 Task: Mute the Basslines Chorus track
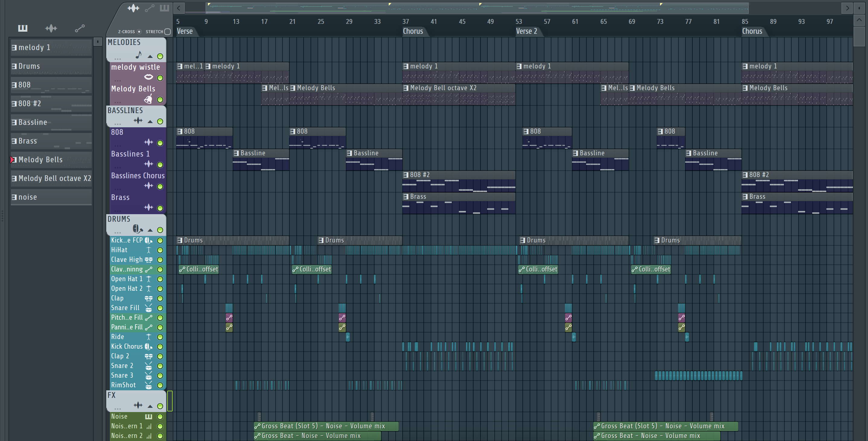[x=160, y=186]
